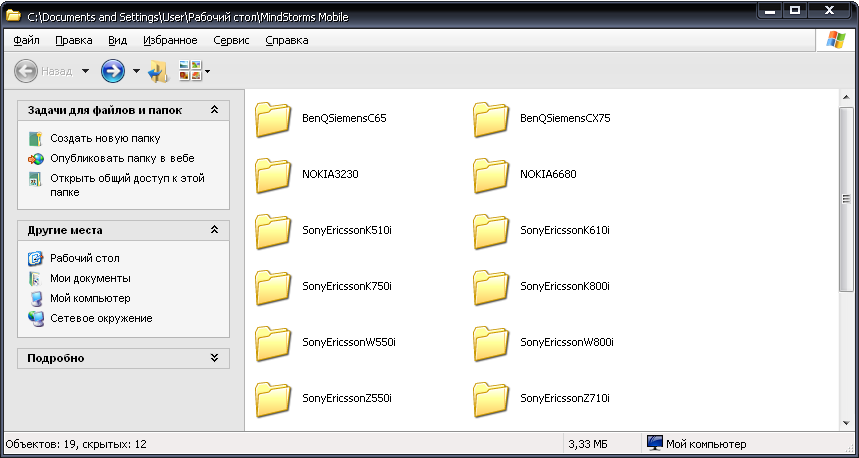
Task: Go to Рабочий стол link
Action: click(85, 258)
